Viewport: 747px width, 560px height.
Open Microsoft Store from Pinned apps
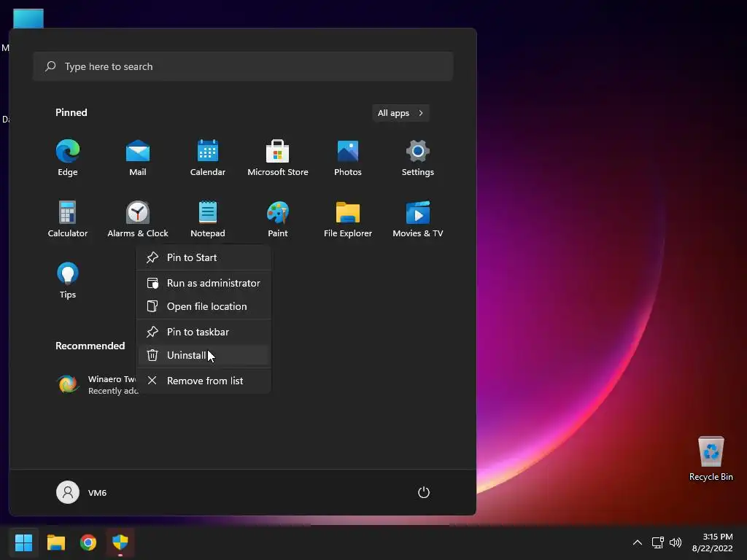point(278,158)
